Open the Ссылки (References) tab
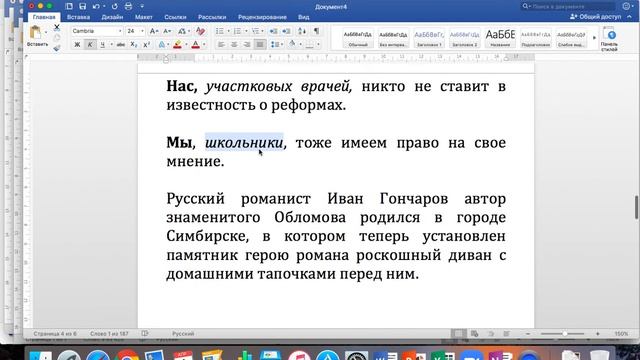640x360 pixels. tap(175, 17)
